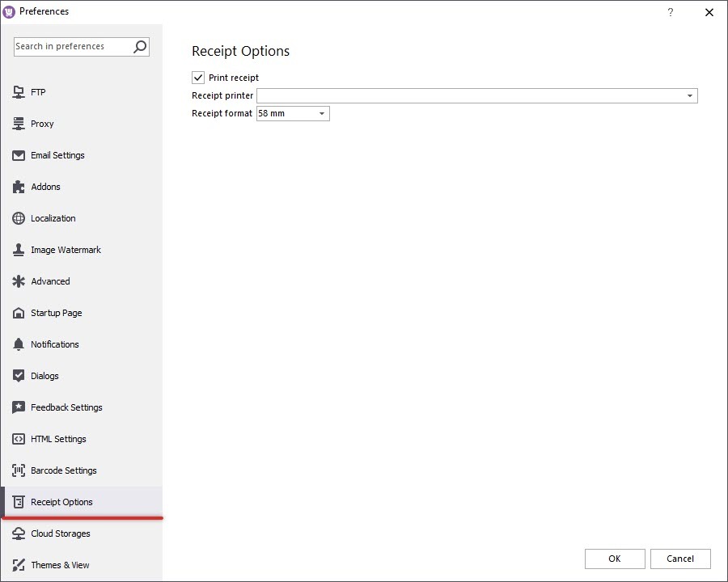Click the Notifications bell icon
Image resolution: width=728 pixels, height=582 pixels.
pos(19,345)
